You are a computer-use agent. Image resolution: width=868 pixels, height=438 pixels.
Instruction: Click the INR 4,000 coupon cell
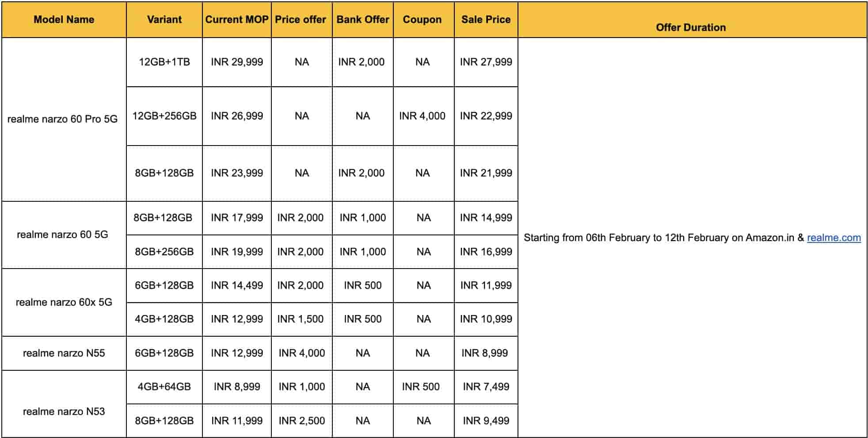pyautogui.click(x=422, y=116)
